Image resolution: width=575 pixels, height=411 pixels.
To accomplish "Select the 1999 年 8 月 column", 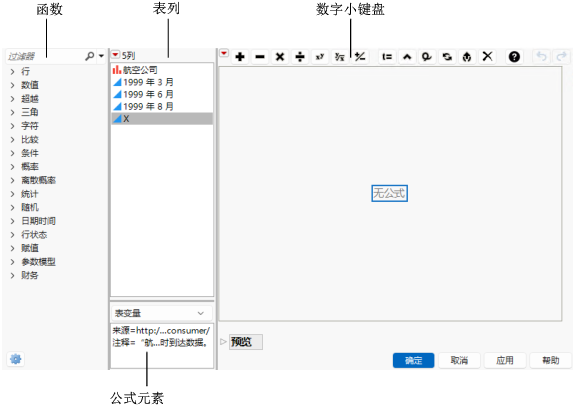I will 162,106.
